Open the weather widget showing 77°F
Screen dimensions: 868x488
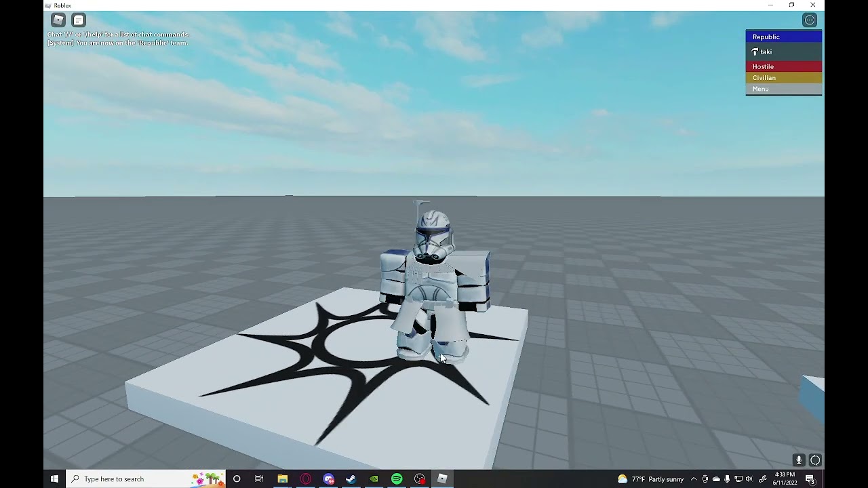click(x=650, y=479)
